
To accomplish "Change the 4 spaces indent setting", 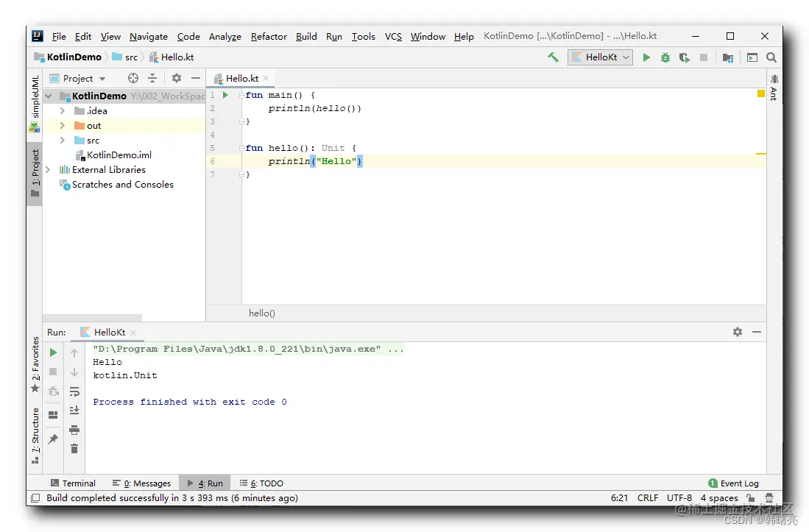I will coord(719,498).
